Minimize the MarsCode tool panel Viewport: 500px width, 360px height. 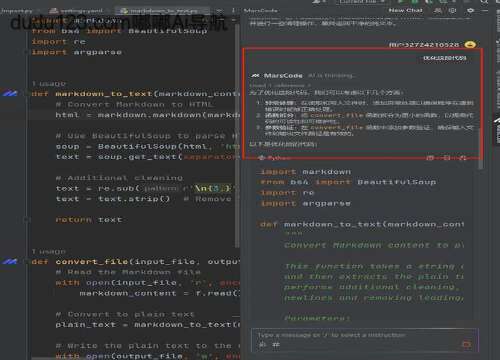485,11
